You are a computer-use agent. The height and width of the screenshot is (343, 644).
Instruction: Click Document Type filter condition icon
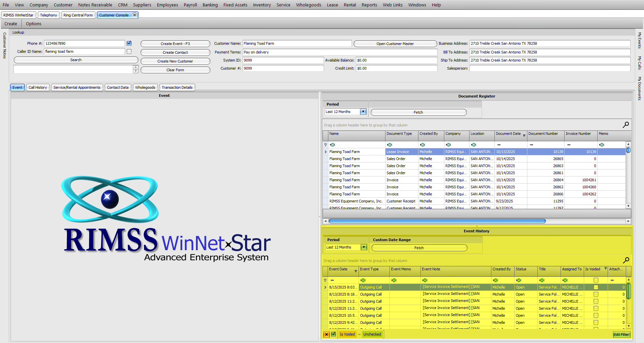point(390,145)
